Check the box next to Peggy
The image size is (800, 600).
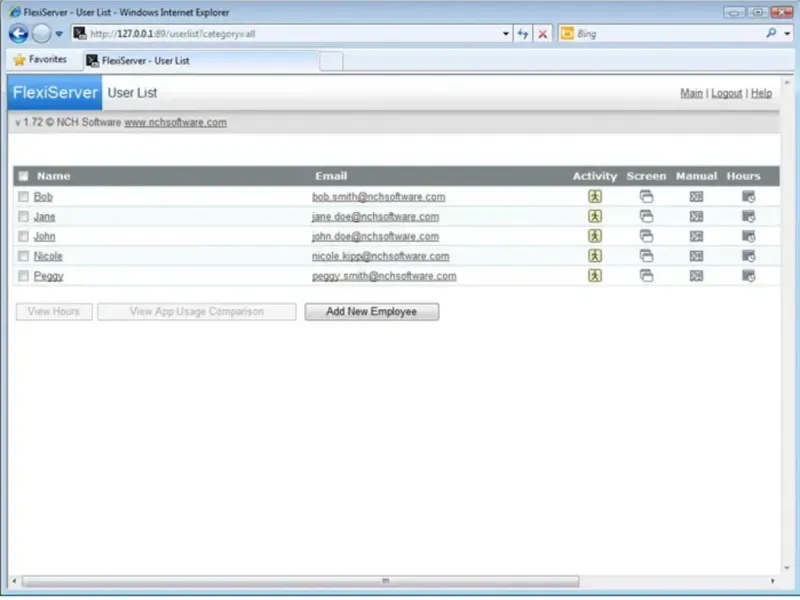click(x=23, y=276)
